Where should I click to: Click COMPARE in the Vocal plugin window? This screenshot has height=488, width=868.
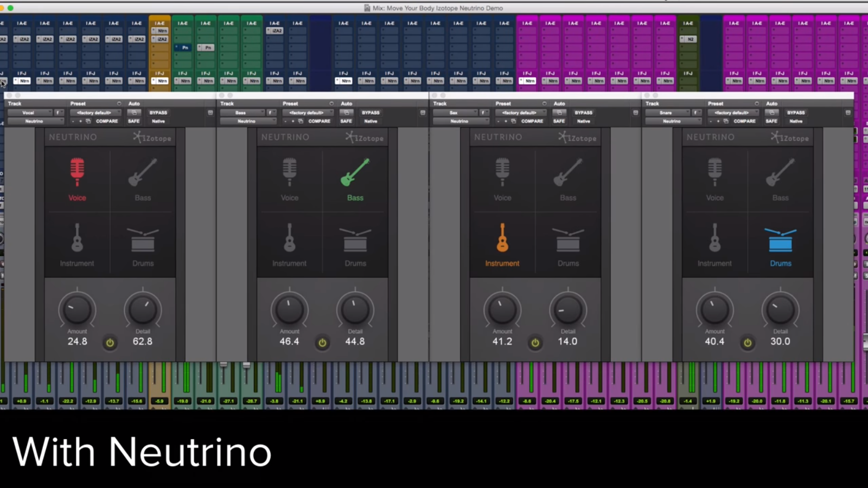[x=107, y=121]
